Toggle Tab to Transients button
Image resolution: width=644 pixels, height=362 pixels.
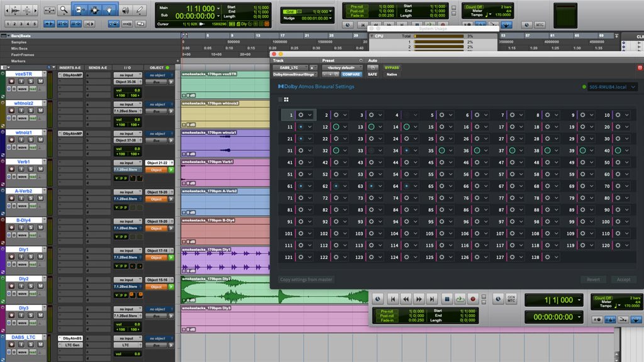49,24
